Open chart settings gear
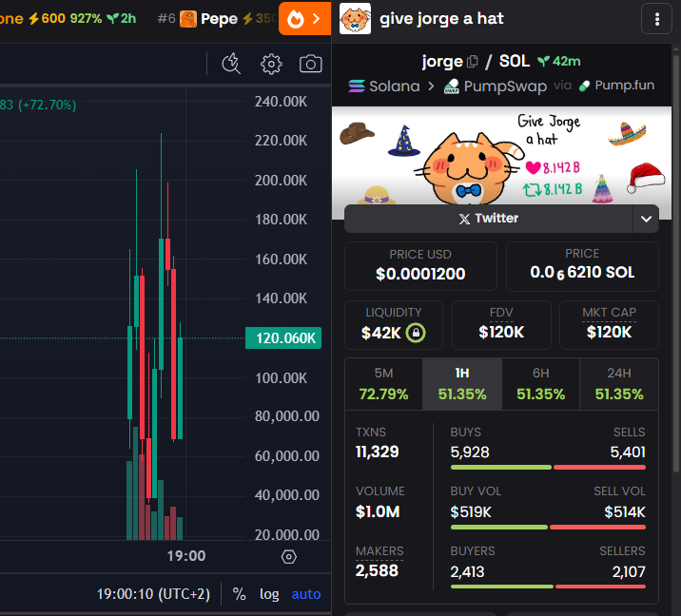This screenshot has height=616, width=681. 271,65
